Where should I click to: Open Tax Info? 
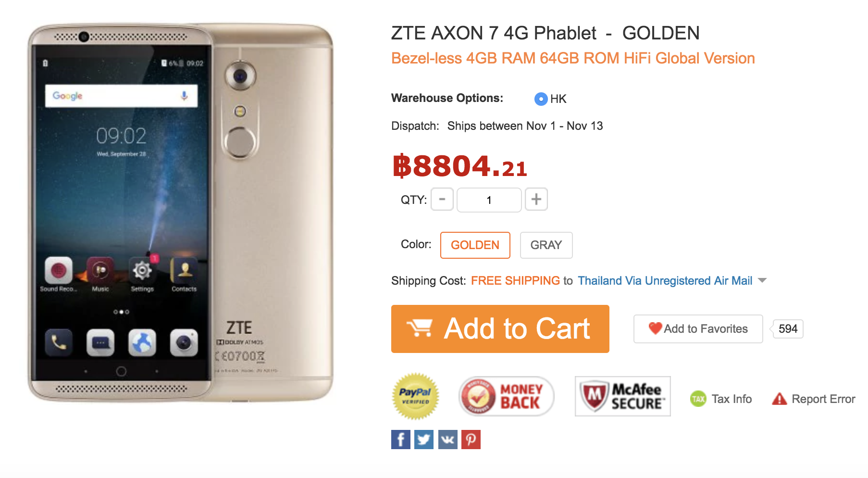(721, 399)
